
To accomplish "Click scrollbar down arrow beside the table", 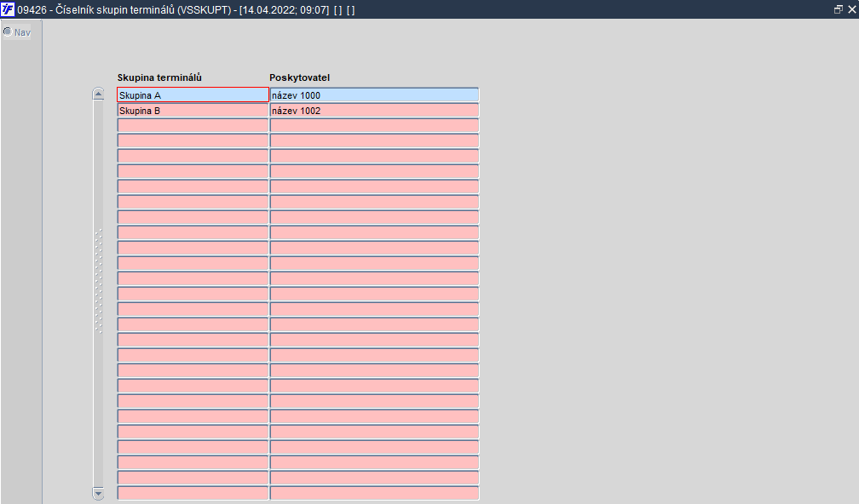I will (x=98, y=494).
